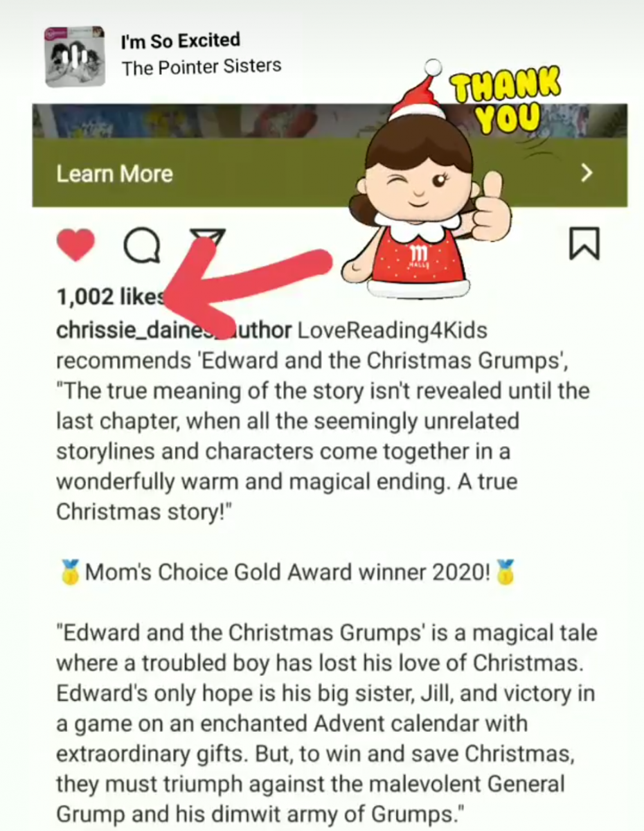Save post with bookmark icon
This screenshot has height=831, width=644.
(x=584, y=244)
